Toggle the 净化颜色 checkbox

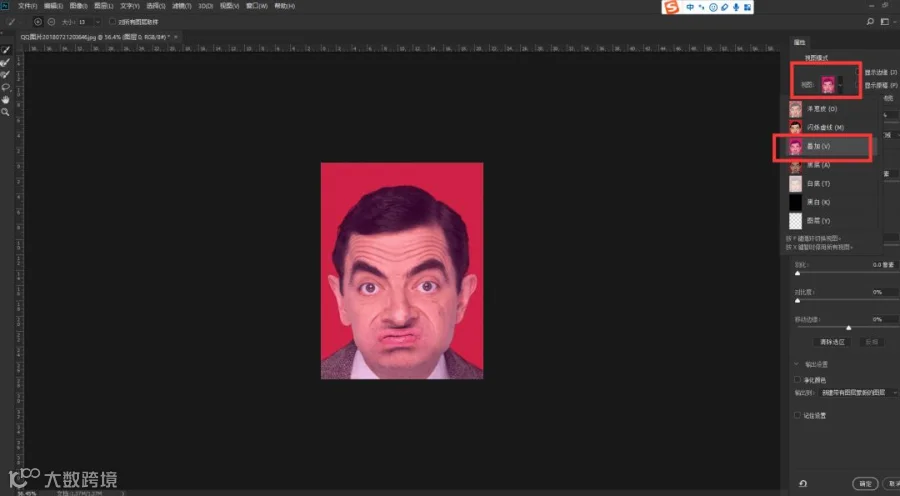[x=797, y=379]
